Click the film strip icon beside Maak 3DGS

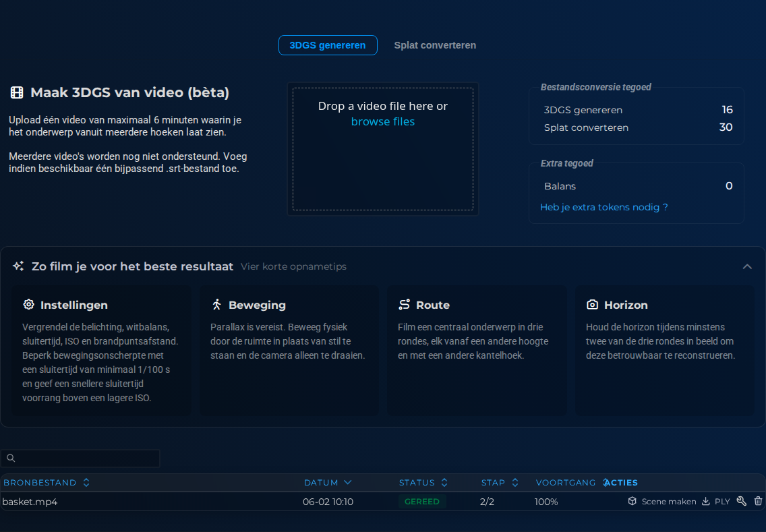click(x=17, y=92)
